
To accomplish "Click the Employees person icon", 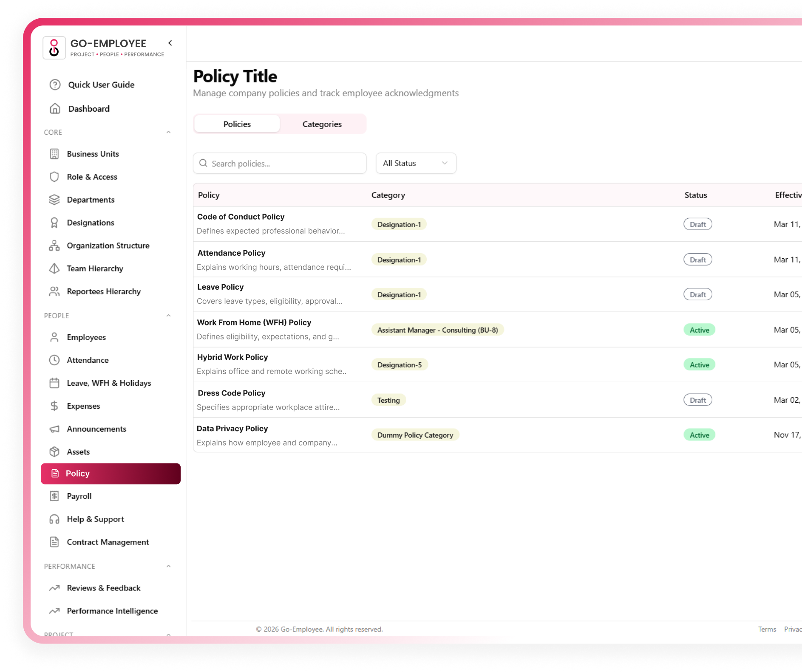I will [x=54, y=337].
